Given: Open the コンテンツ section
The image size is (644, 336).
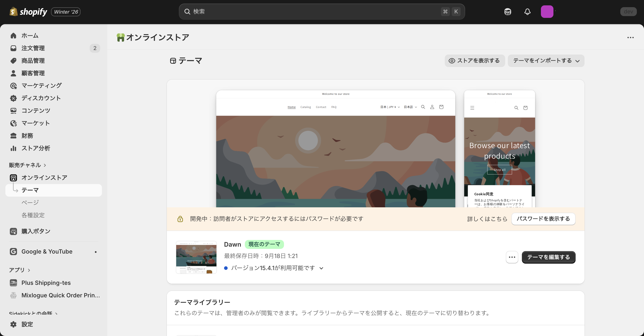Looking at the screenshot, I should click(x=35, y=110).
